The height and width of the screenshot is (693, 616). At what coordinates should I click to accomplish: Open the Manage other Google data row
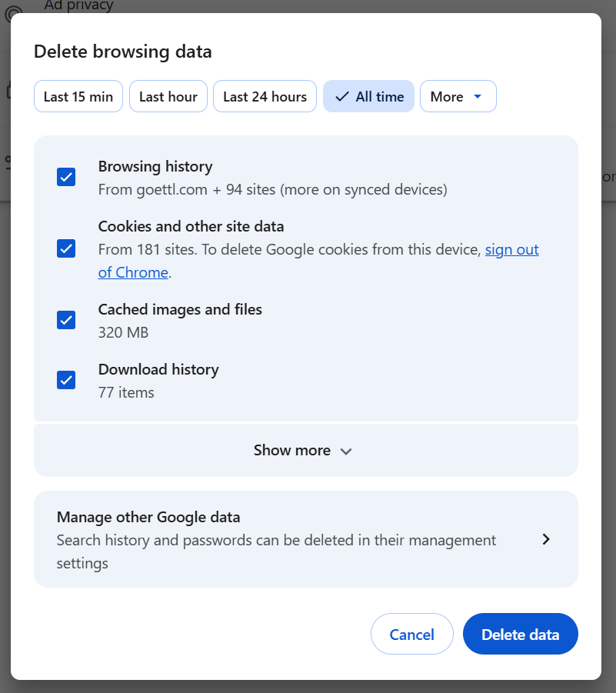coord(305,539)
